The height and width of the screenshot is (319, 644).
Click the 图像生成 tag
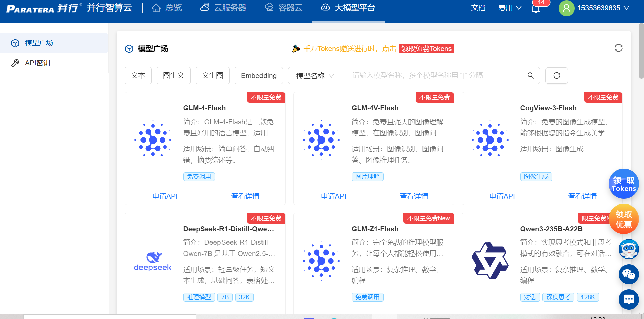pyautogui.click(x=536, y=177)
